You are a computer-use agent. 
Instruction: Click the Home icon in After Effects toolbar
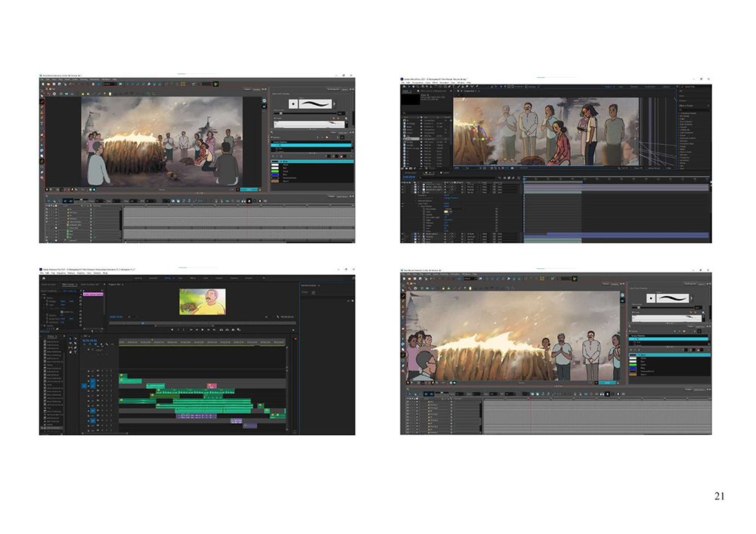[404, 87]
